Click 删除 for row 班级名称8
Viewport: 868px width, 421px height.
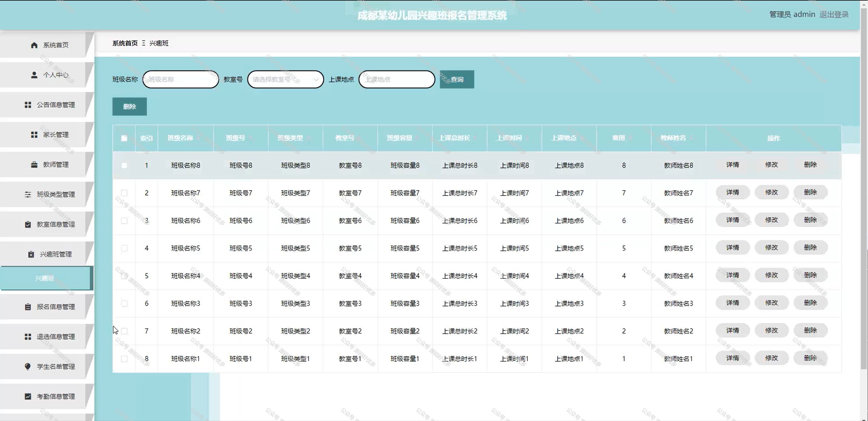(x=810, y=165)
